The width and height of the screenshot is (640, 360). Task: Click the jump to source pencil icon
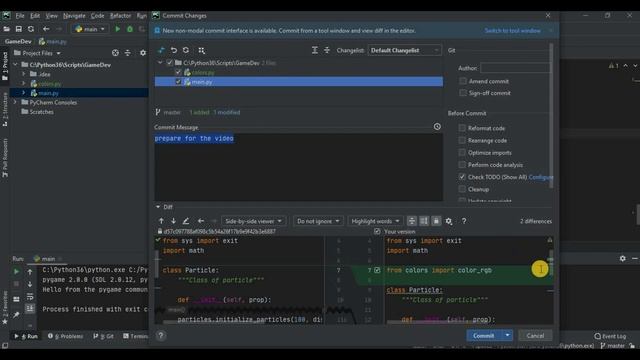[x=186, y=221]
